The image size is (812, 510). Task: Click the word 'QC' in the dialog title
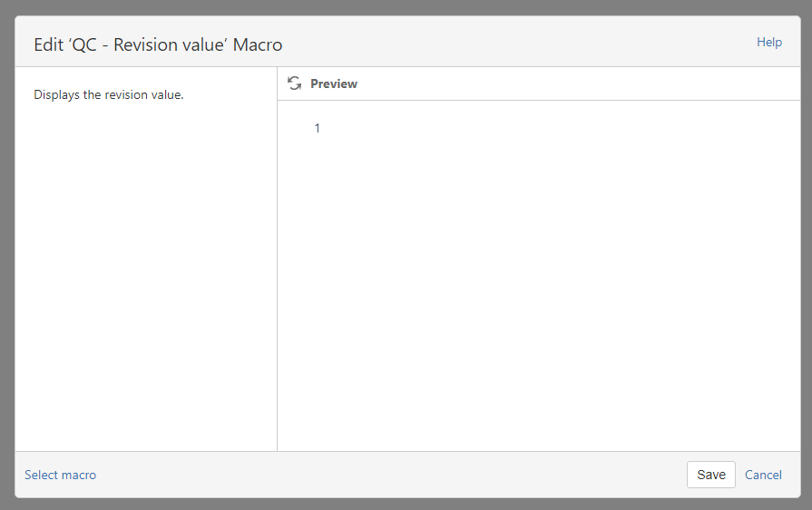(x=83, y=44)
